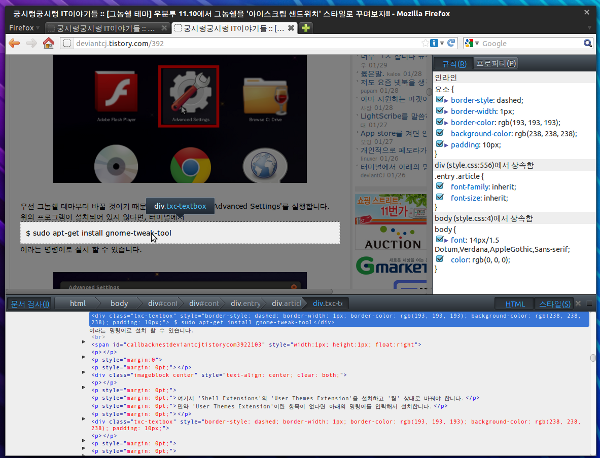Expand the padding property arrow

click(446, 145)
